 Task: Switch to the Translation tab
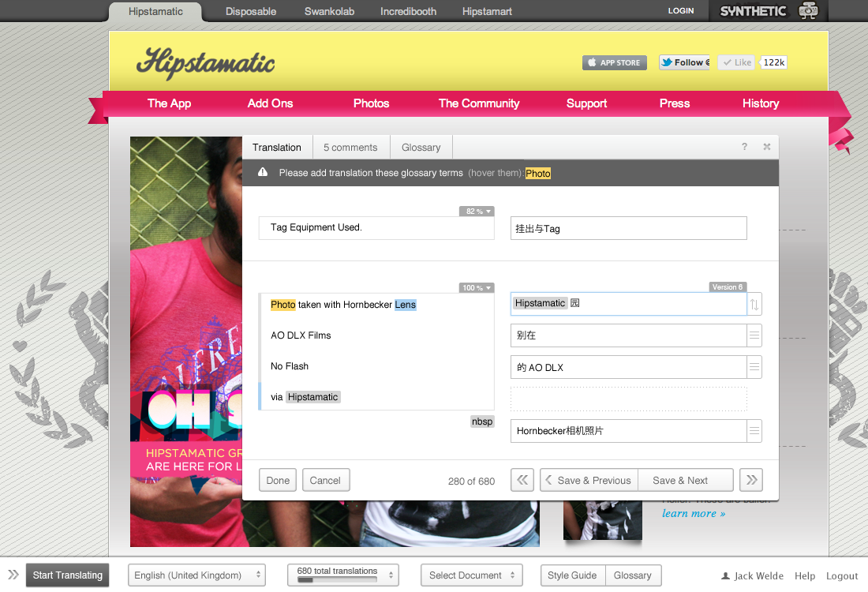point(277,148)
